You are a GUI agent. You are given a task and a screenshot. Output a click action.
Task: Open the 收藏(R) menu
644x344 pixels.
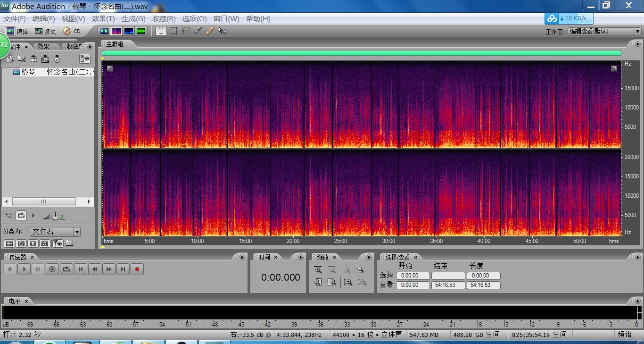pyautogui.click(x=164, y=19)
